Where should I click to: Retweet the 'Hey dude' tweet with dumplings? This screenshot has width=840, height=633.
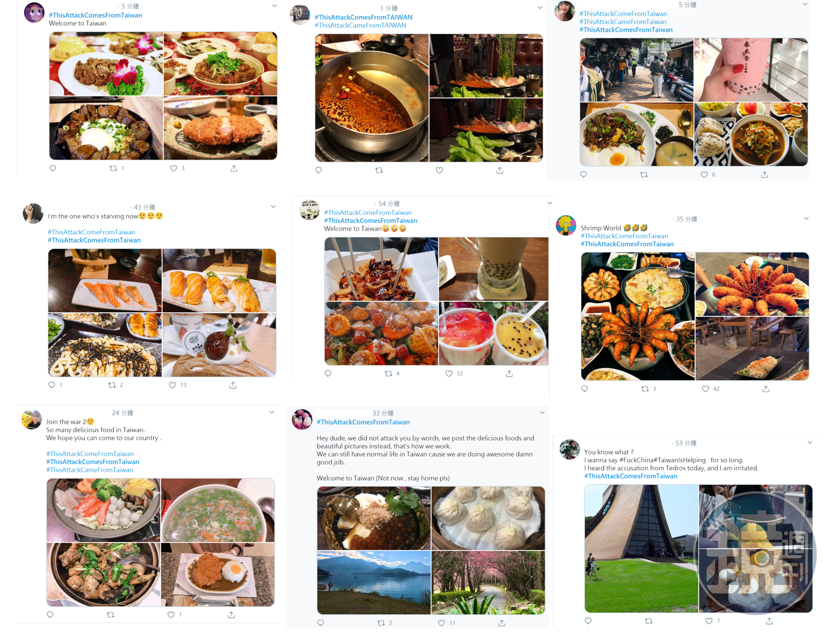pyautogui.click(x=381, y=623)
